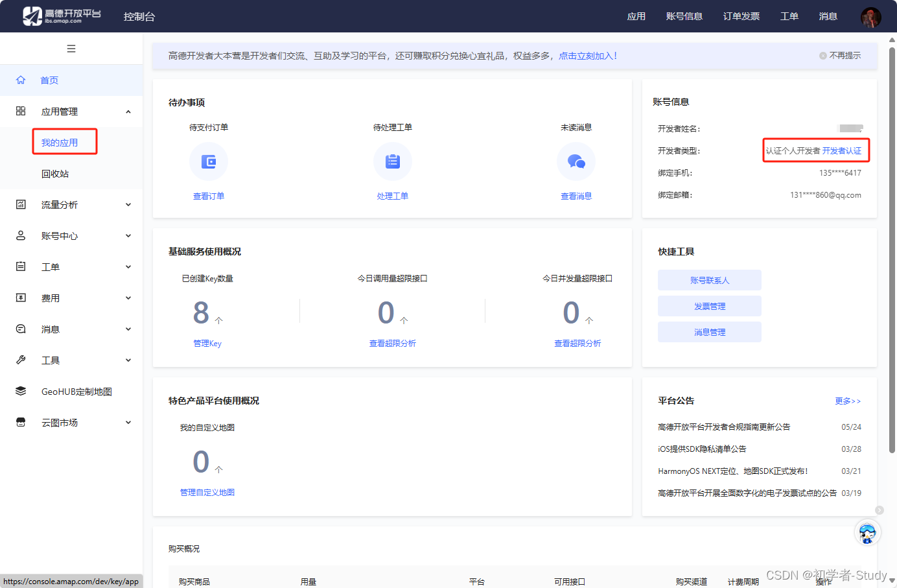Viewport: 897px width, 588px height.
Task: Expand the 工单 sidebar chevron
Action: tap(128, 267)
